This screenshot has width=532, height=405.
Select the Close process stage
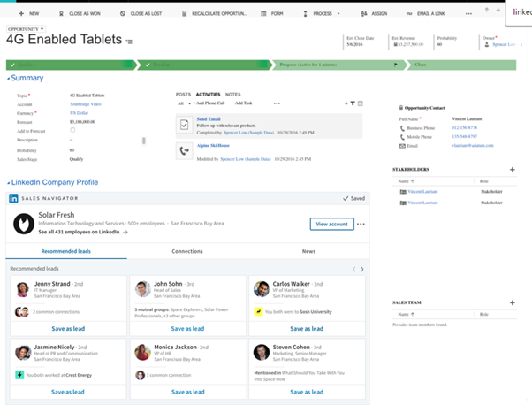463,65
